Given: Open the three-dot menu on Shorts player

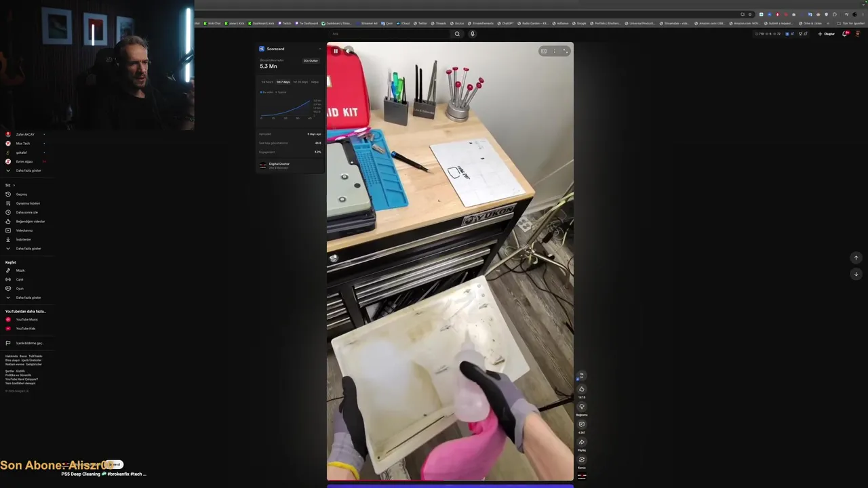Looking at the screenshot, I should click(x=555, y=51).
